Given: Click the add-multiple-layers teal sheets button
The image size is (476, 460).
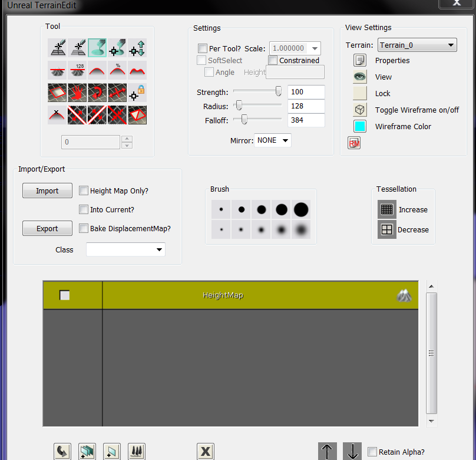Looking at the screenshot, I should (x=87, y=451).
